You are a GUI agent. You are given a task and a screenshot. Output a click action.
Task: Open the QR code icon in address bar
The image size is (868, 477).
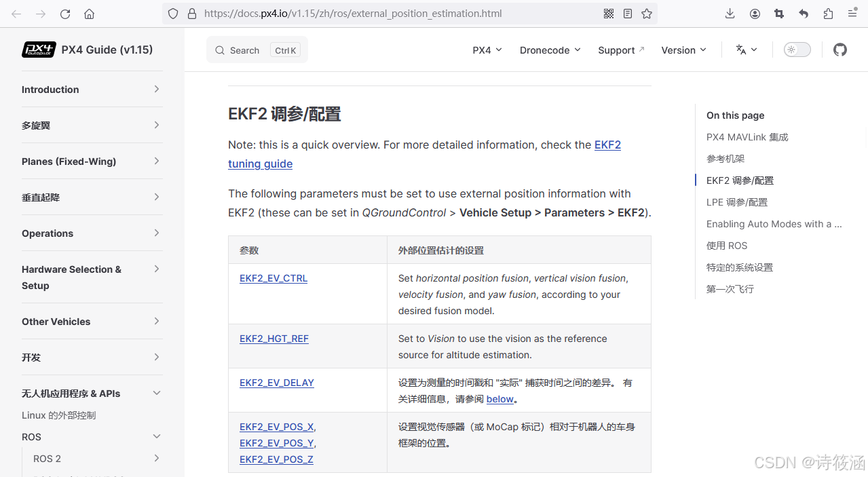tap(608, 13)
